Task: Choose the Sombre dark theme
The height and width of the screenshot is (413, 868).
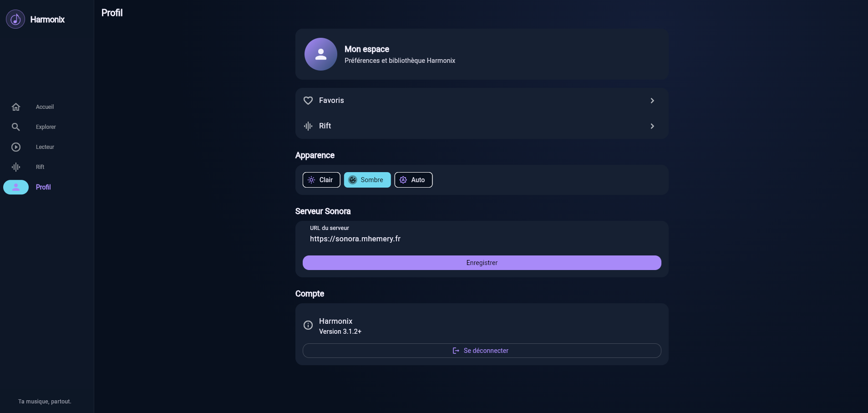Action: [x=367, y=180]
